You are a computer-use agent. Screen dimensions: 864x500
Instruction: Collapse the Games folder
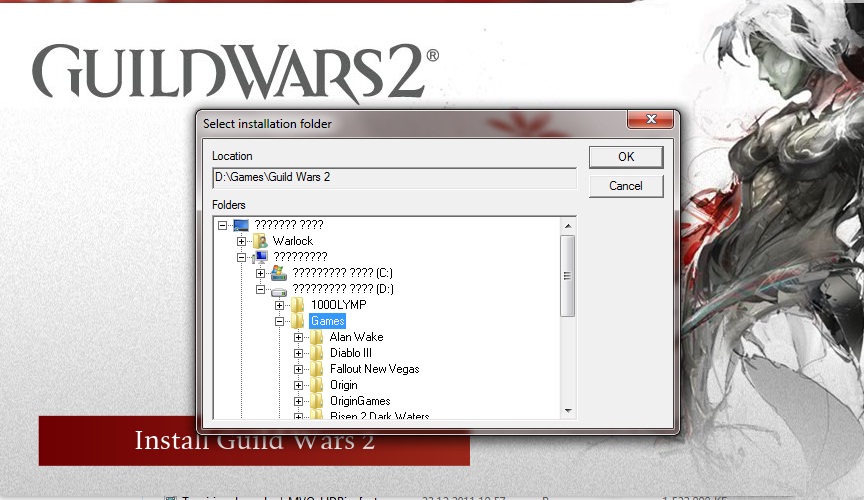279,321
